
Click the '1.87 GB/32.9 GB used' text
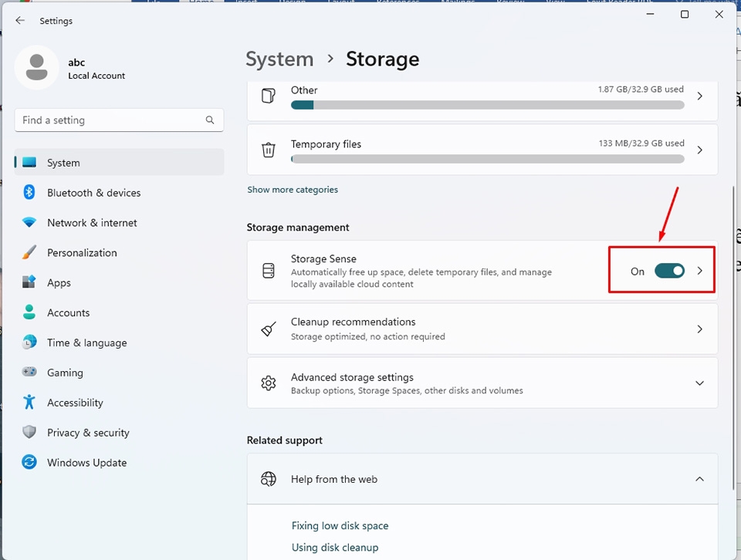click(641, 89)
